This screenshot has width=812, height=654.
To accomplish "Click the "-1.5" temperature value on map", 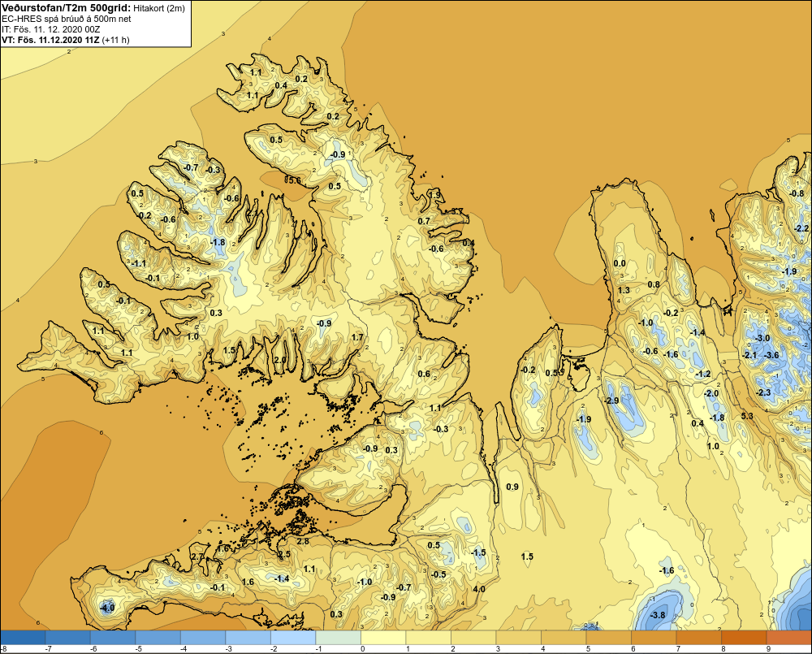I will 478,552.
